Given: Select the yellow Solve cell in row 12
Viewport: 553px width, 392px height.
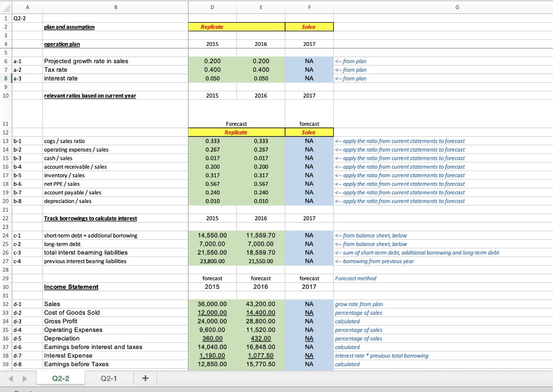Looking at the screenshot, I should point(309,132).
